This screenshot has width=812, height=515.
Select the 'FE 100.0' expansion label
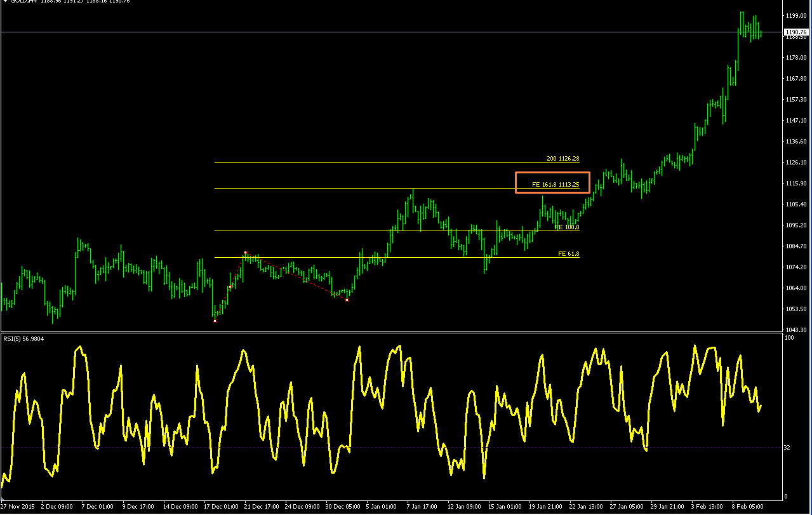coord(567,227)
